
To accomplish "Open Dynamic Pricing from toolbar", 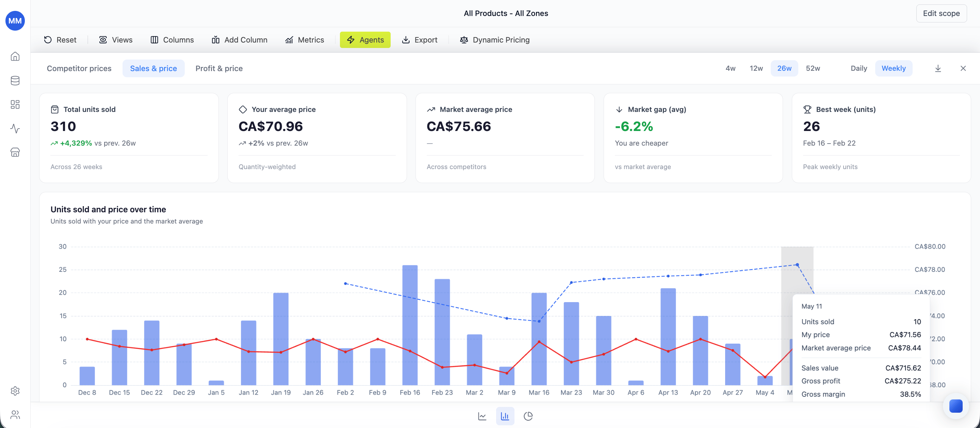I will coord(494,39).
